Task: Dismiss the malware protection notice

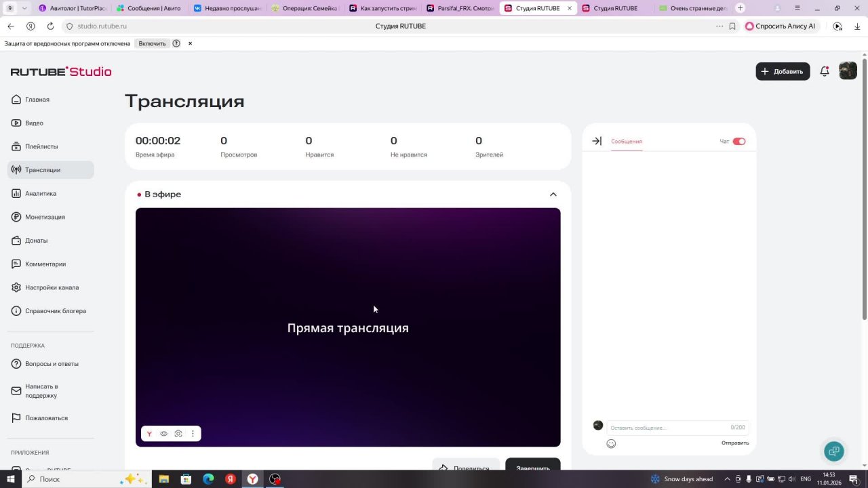Action: 191,43
